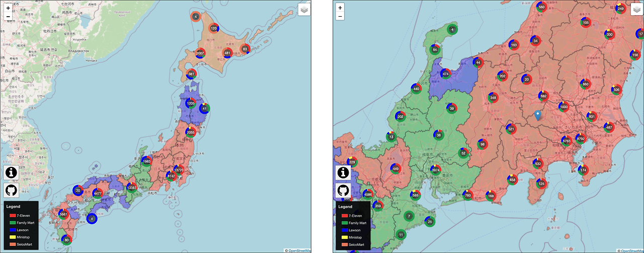Click the 5661 cluster in Kyushu

[x=63, y=214]
